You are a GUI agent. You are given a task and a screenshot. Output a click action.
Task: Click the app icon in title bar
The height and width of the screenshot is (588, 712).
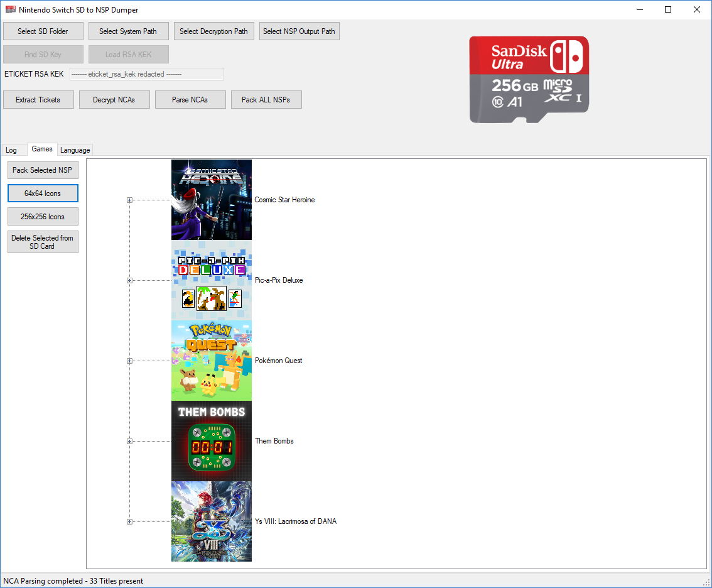click(x=10, y=10)
